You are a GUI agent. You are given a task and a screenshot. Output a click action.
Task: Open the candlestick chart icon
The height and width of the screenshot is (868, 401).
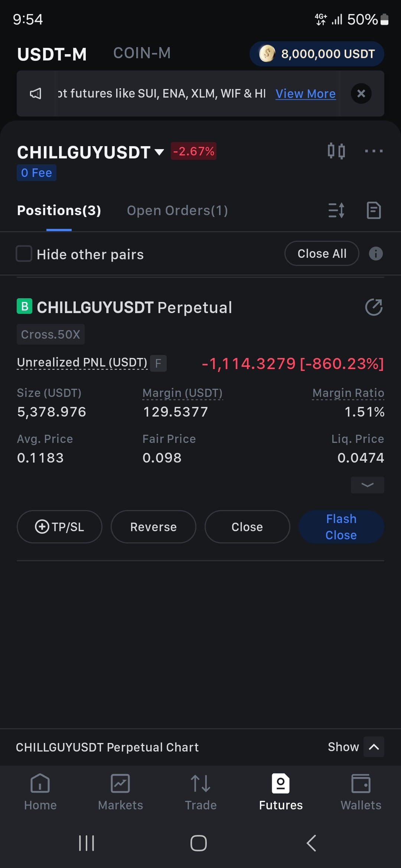336,151
